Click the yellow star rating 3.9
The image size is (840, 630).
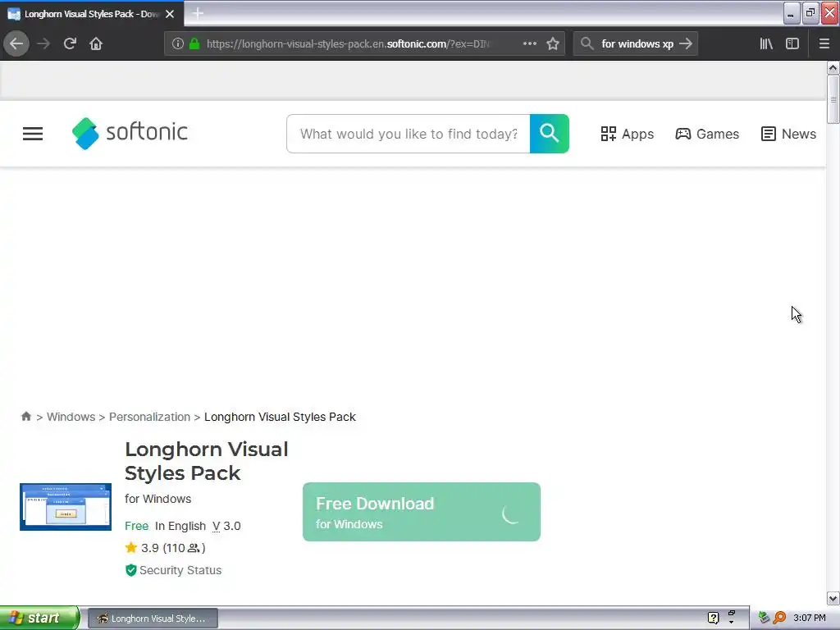130,547
